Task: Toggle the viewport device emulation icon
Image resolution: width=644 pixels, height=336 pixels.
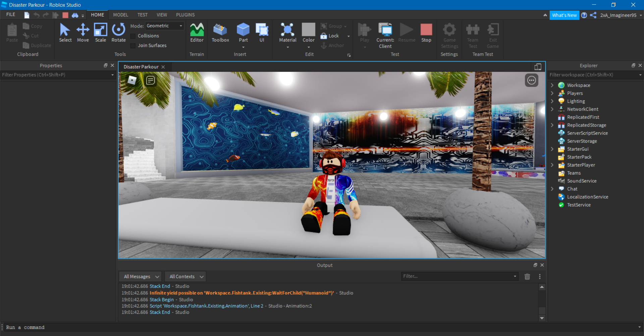Action: (538, 67)
